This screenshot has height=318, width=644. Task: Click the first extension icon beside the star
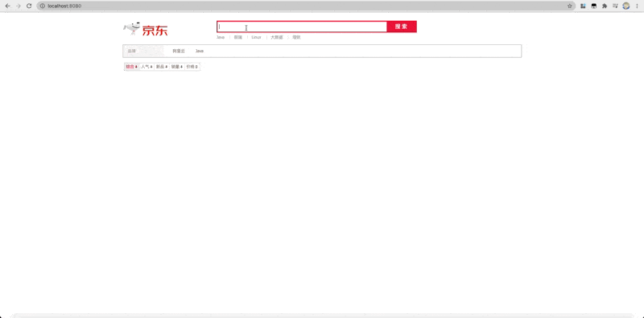(583, 6)
